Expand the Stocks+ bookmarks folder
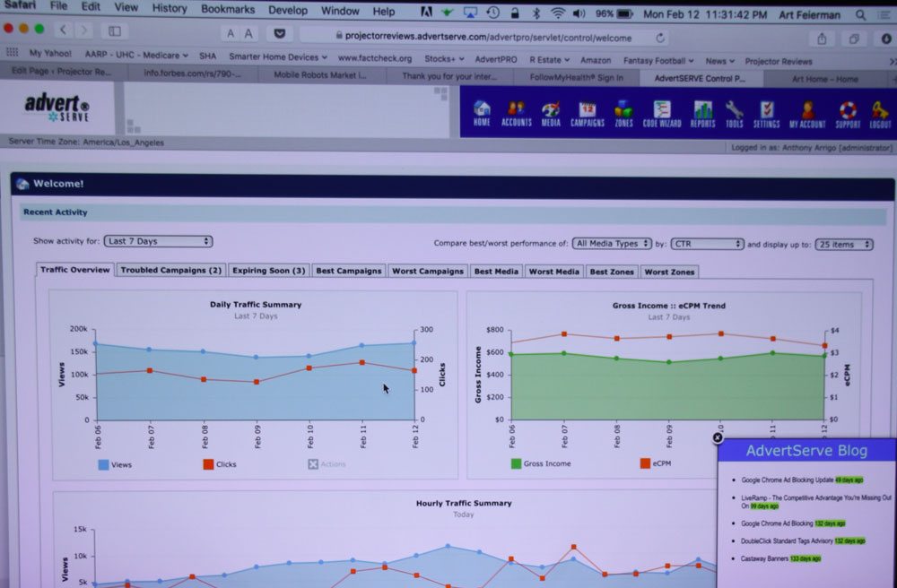 (444, 59)
